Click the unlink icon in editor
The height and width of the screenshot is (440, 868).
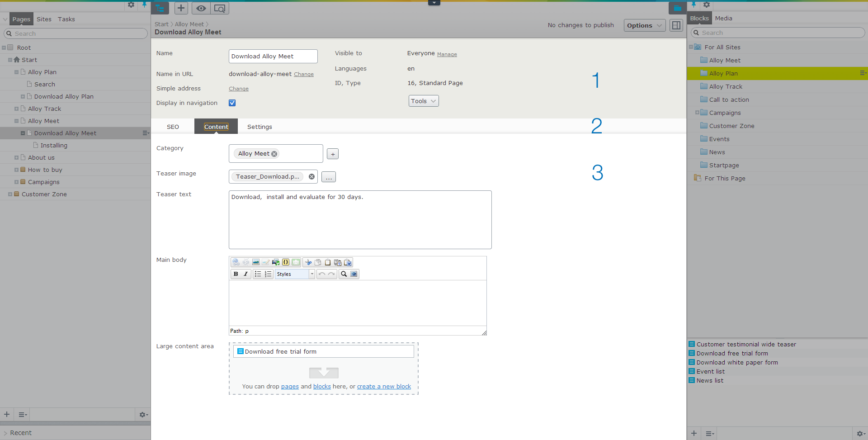[245, 262]
